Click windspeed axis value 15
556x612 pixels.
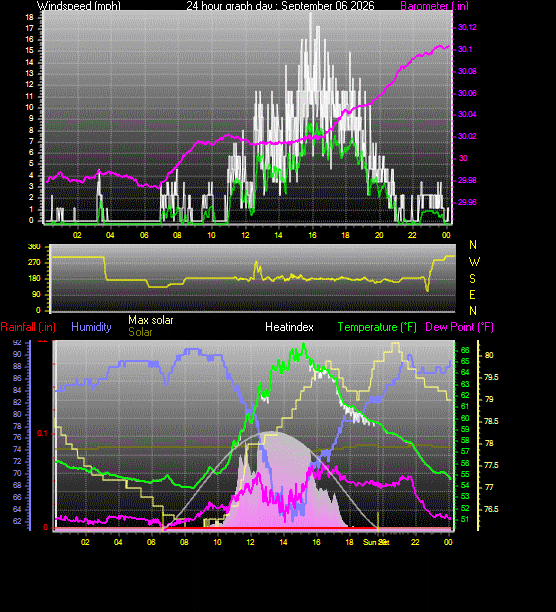click(29, 51)
